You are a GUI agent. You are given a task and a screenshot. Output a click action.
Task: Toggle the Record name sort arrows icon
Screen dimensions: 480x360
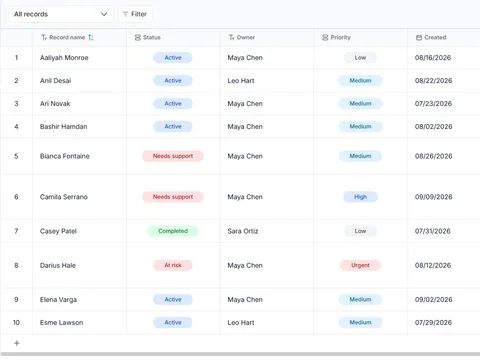91,38
